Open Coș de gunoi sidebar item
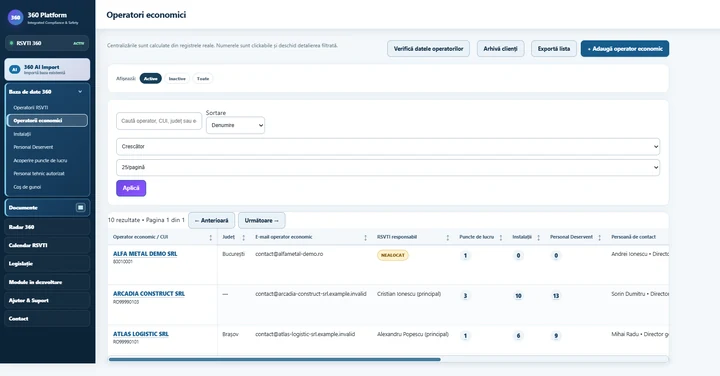Screen dimensions: 720x376 point(27,187)
